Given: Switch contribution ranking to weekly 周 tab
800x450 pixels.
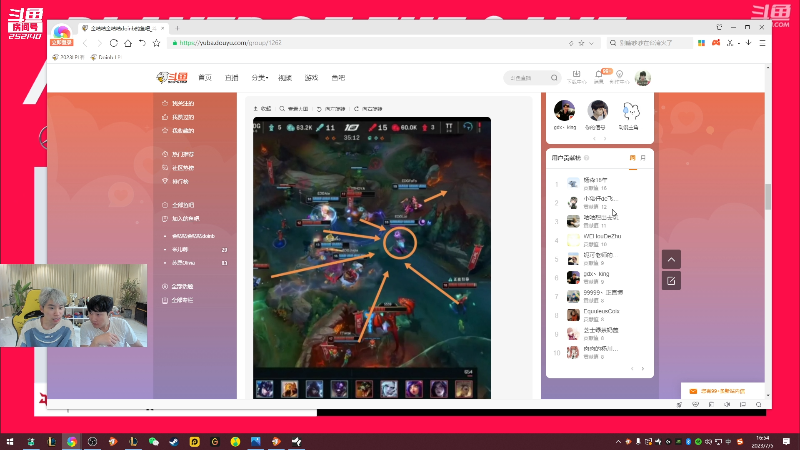Looking at the screenshot, I should tap(633, 158).
